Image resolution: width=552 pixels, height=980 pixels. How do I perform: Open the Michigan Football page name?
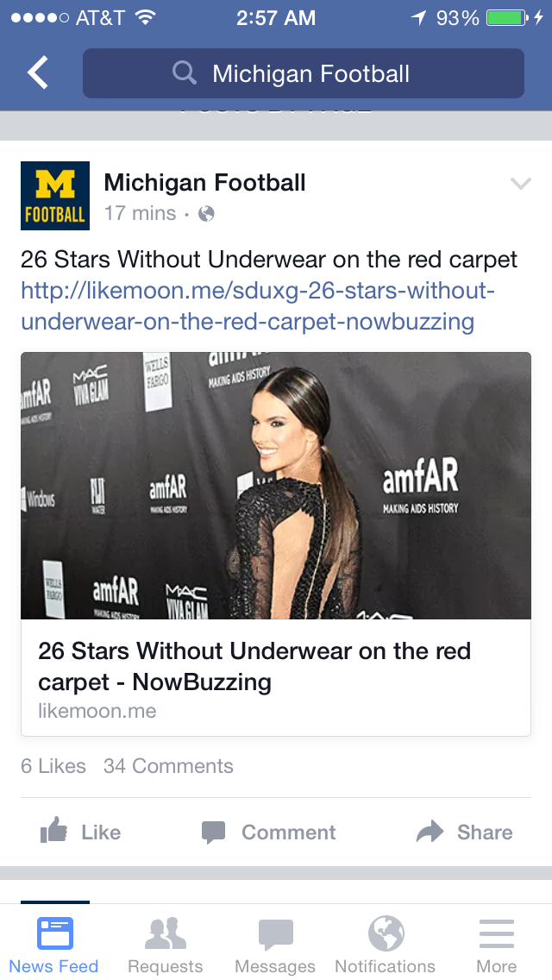point(204,183)
